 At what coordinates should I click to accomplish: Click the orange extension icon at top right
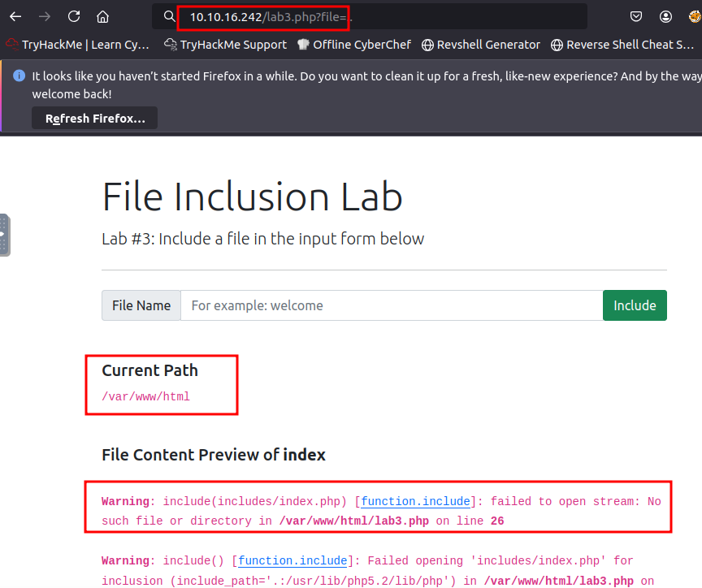pos(693,15)
